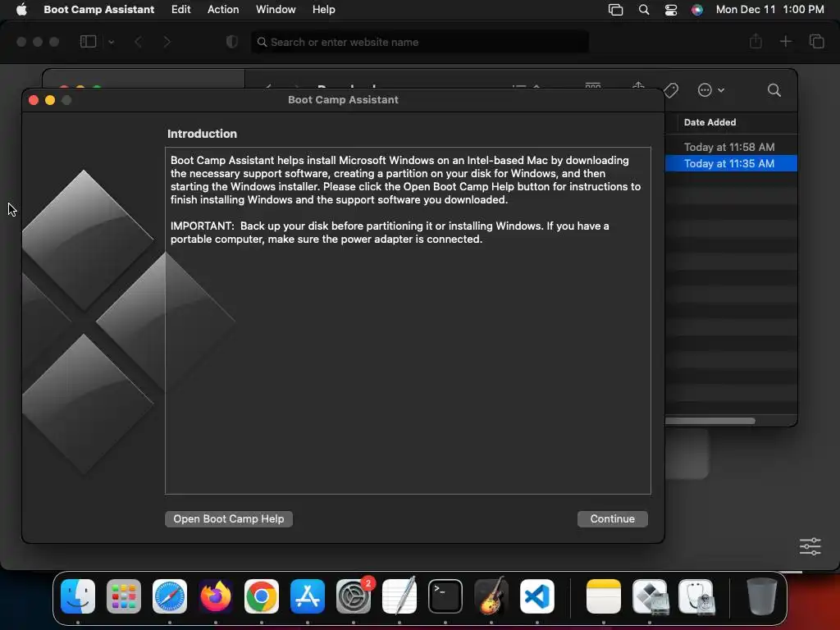Viewport: 840px width, 630px height.
Task: Open Siri from the menu bar
Action: (697, 10)
